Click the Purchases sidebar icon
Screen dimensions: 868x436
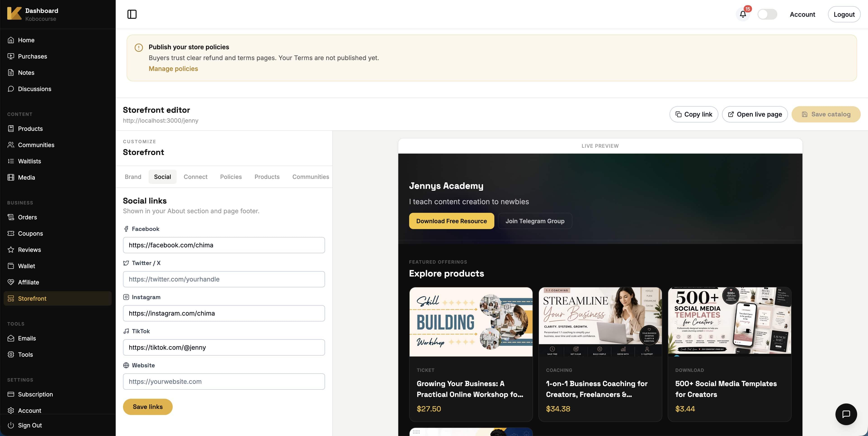11,56
